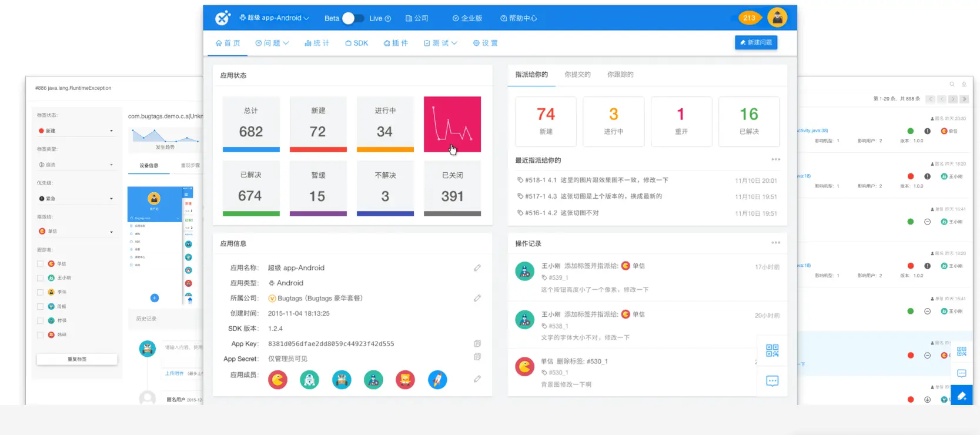The width and height of the screenshot is (980, 435).
Task: Click the red Pac-Man member avatar in 应用成员
Action: [x=278, y=380]
